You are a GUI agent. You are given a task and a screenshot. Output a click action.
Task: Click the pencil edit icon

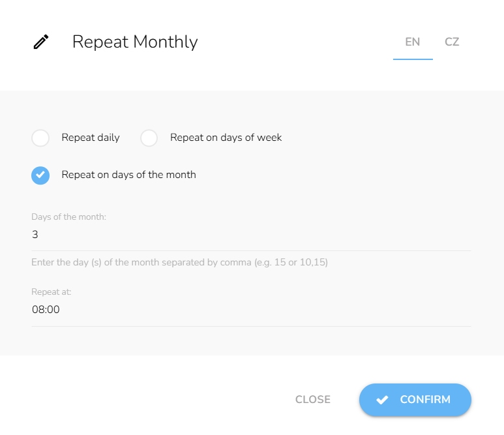click(41, 42)
